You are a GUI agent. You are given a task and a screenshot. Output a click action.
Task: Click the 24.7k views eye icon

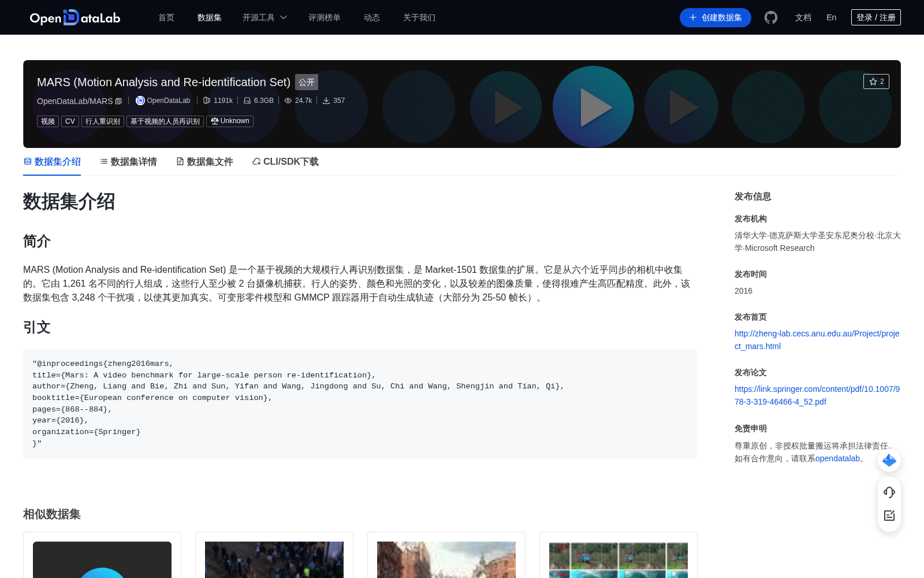point(288,101)
